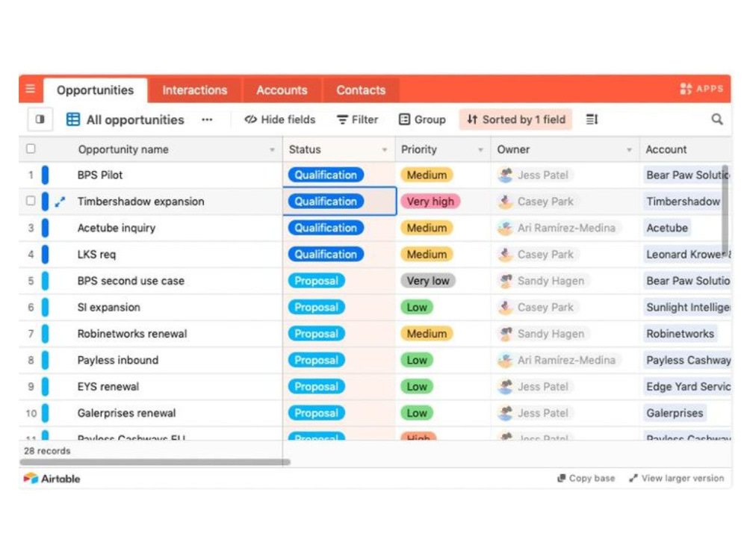
Task: Open the three-dot view options menu
Action: pos(207,120)
